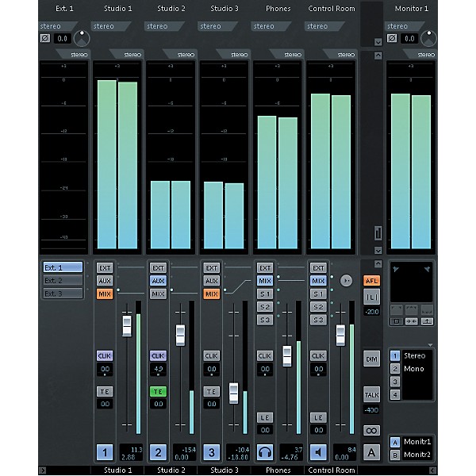Toggle the AFL listen mode button

click(x=372, y=281)
